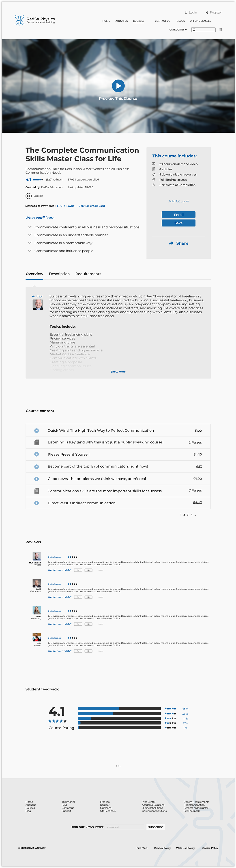Play the course preview video
Image resolution: width=236 pixels, height=868 pixels.
pyautogui.click(x=118, y=86)
